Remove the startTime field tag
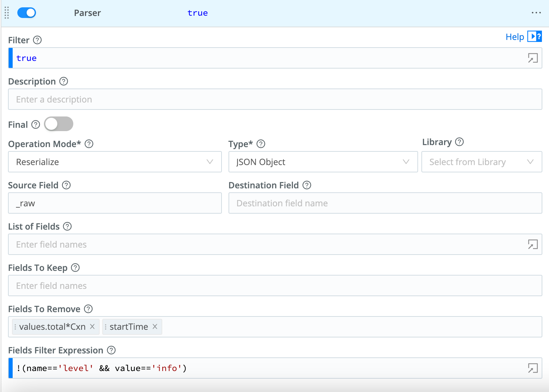Viewport: 549px width, 392px height. tap(155, 327)
